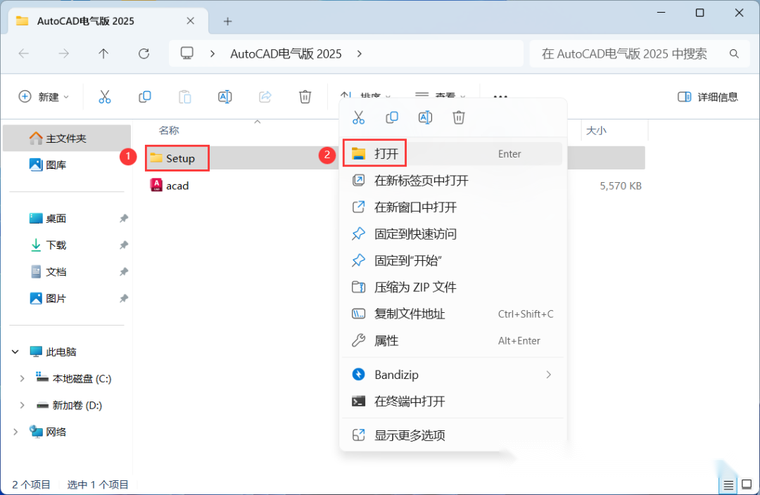
Task: Click the Copy icon in the context menu
Action: tap(392, 118)
